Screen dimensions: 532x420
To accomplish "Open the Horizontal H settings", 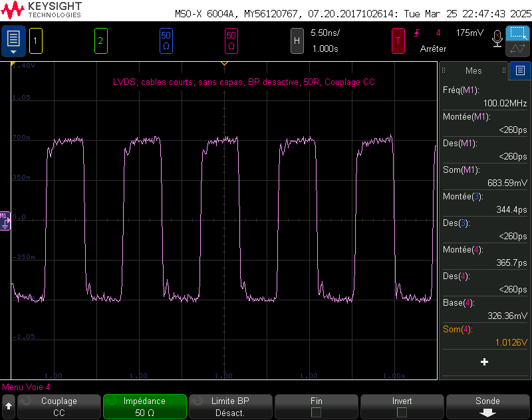I will click(297, 41).
